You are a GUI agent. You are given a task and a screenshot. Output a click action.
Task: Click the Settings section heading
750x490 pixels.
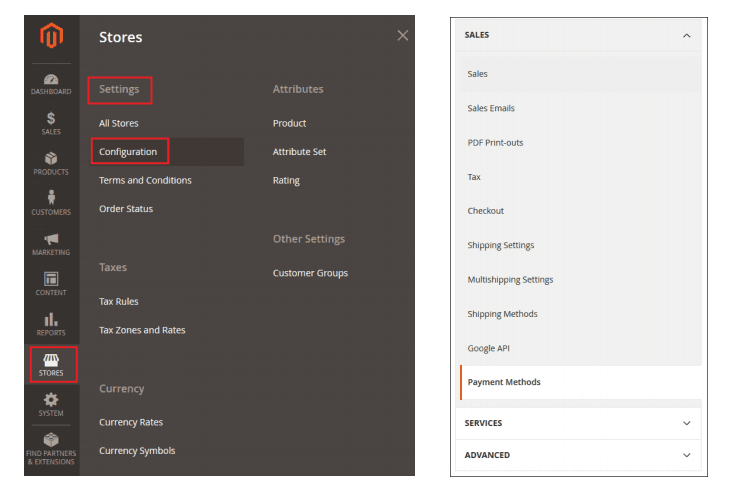(119, 89)
